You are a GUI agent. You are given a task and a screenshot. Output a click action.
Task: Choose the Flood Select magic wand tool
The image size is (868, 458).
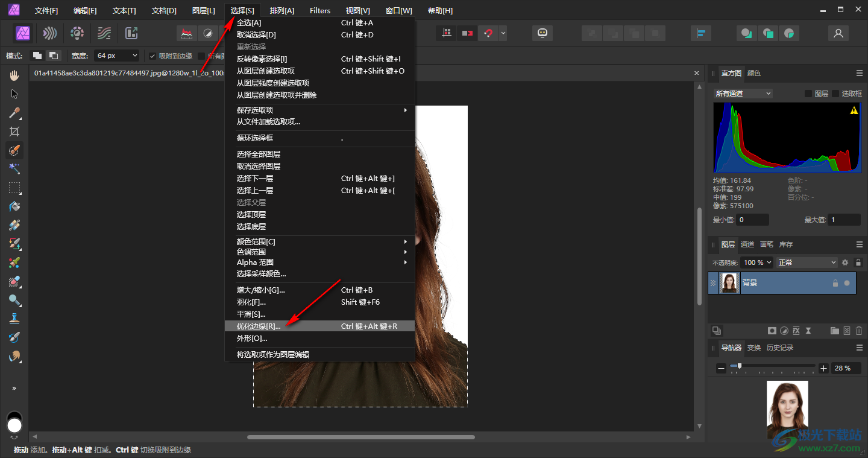[14, 169]
